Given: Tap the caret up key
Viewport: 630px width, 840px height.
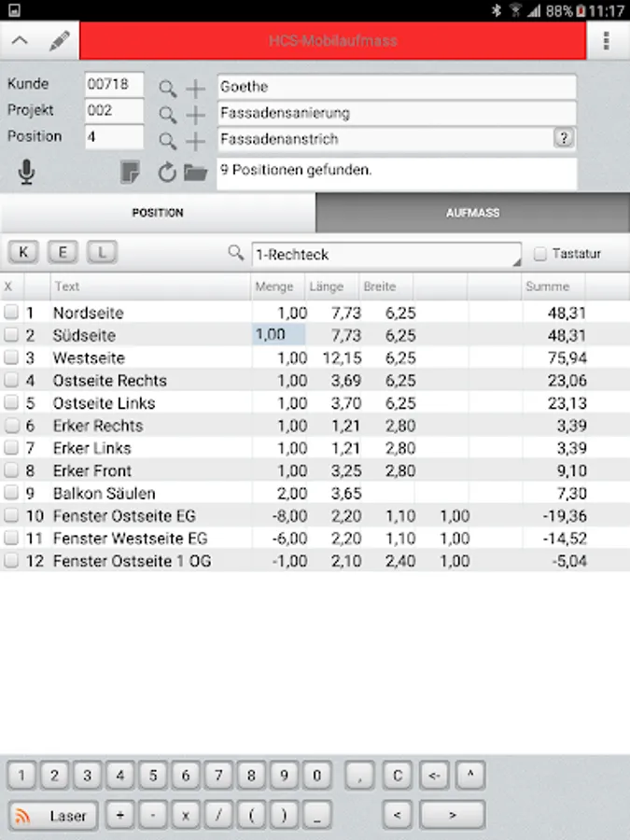Looking at the screenshot, I should click(470, 775).
